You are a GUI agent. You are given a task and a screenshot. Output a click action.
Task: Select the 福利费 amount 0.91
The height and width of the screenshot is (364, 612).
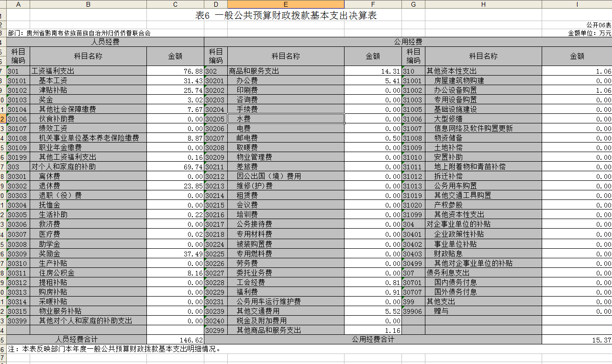coord(373,292)
